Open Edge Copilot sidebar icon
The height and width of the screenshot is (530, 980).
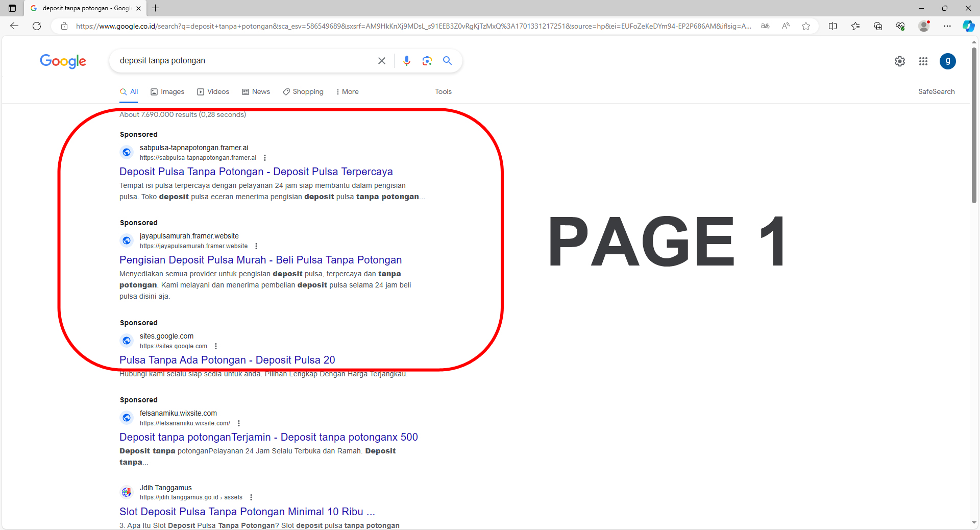pos(968,26)
